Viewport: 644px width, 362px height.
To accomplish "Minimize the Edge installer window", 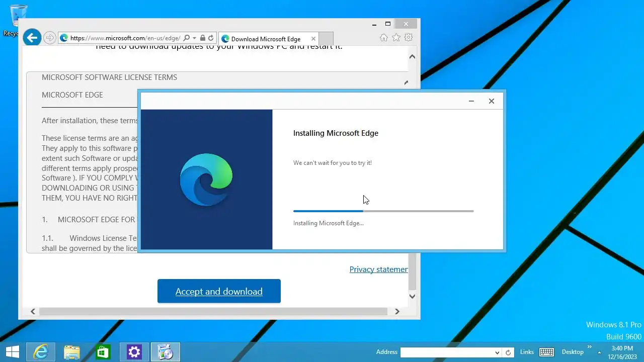I will 471,101.
